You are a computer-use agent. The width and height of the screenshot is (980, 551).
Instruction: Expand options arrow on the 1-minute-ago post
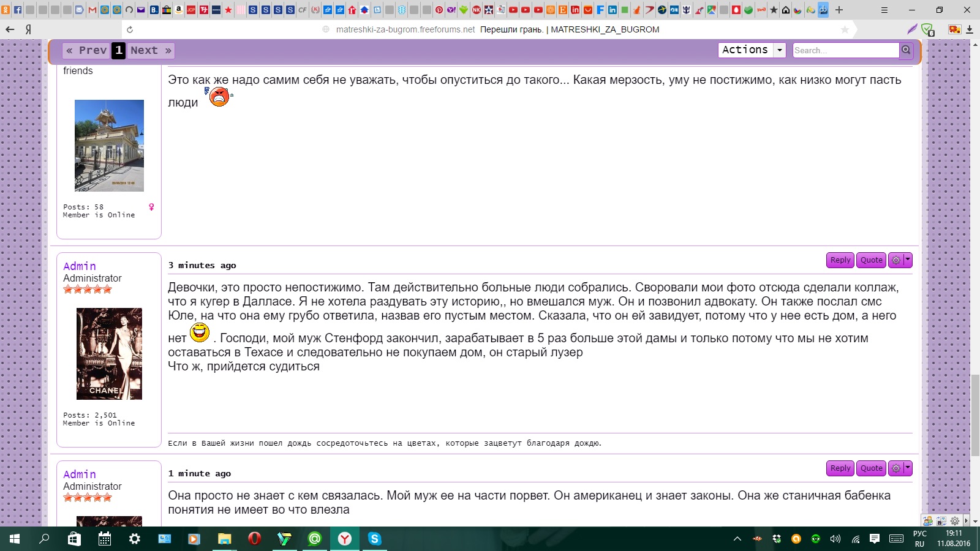(908, 468)
